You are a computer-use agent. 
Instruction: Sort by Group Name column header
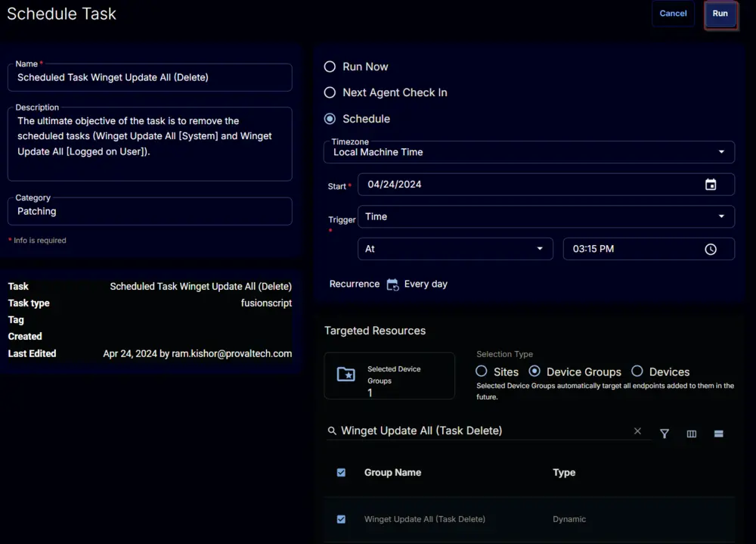[x=392, y=473]
